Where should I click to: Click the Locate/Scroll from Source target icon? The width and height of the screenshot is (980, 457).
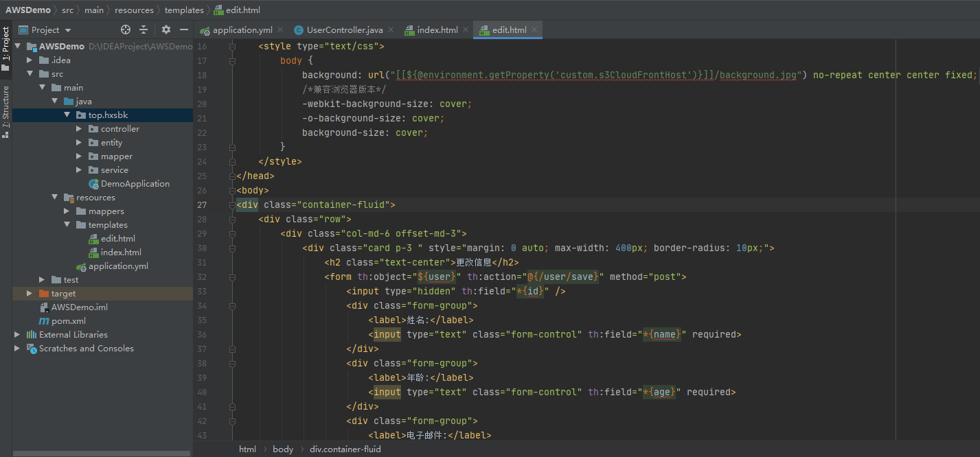click(x=125, y=30)
